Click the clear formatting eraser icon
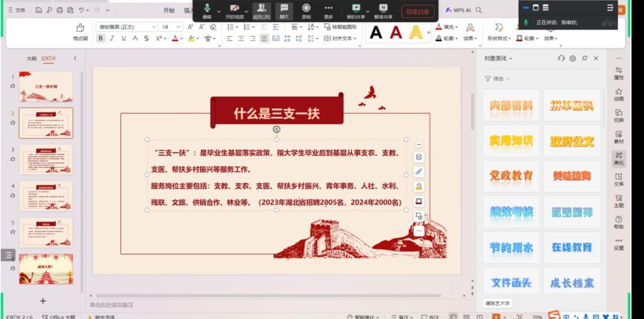644x319 pixels. tap(213, 26)
